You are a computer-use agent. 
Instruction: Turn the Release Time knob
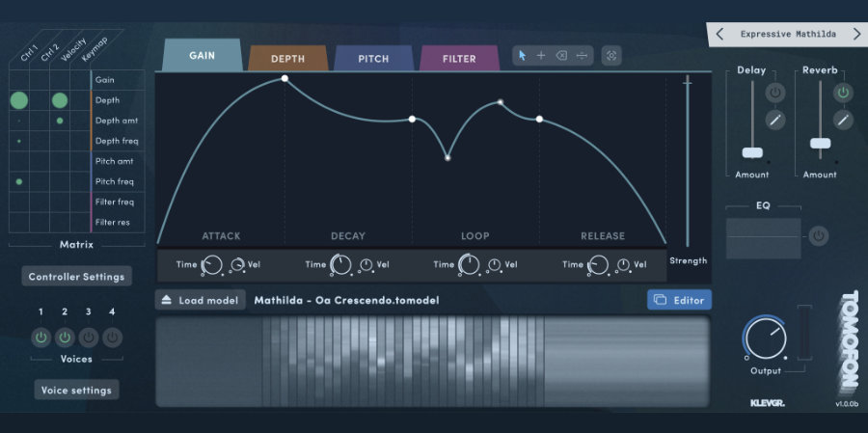(x=598, y=264)
